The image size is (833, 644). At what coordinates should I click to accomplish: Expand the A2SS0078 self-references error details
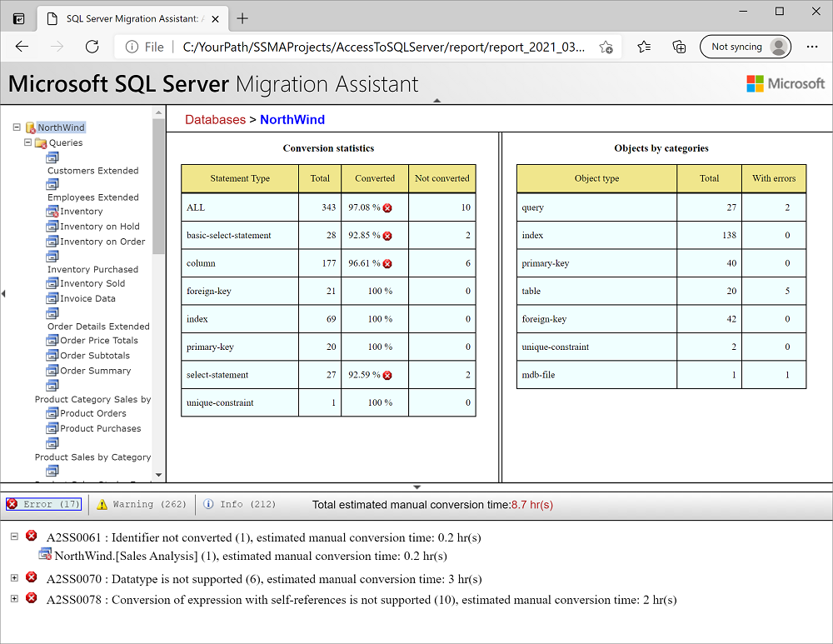tap(13, 597)
